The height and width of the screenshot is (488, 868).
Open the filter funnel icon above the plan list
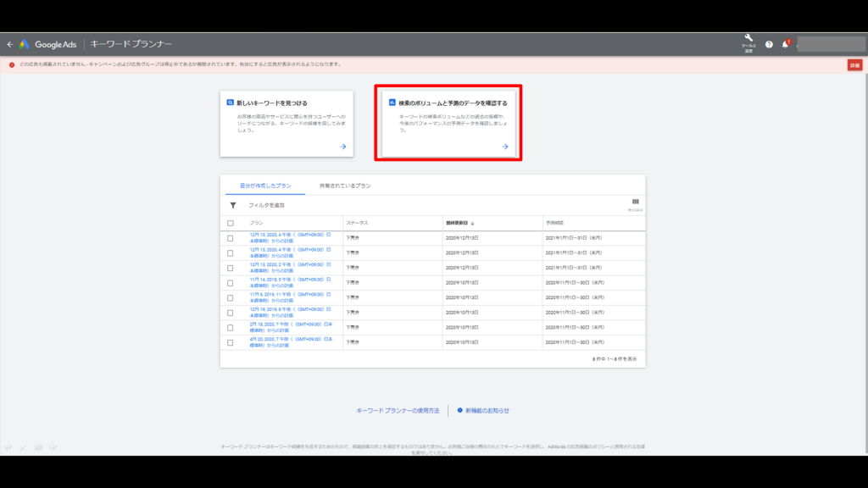click(233, 203)
